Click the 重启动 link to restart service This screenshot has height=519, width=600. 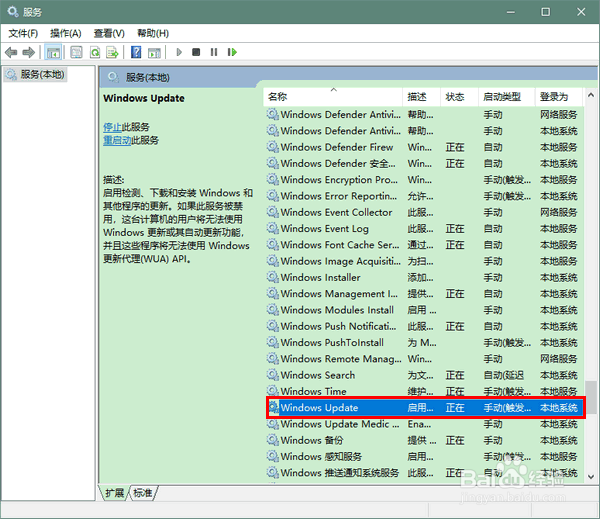117,140
